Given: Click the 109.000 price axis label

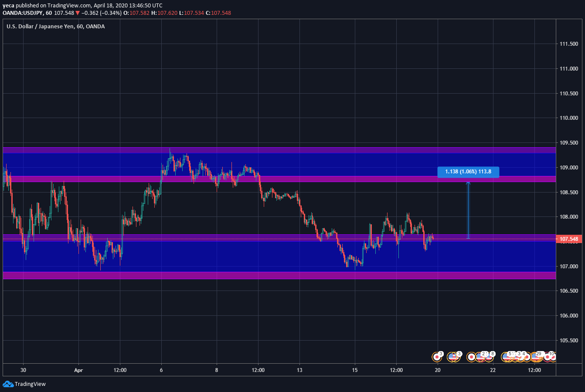Looking at the screenshot, I should point(569,168).
